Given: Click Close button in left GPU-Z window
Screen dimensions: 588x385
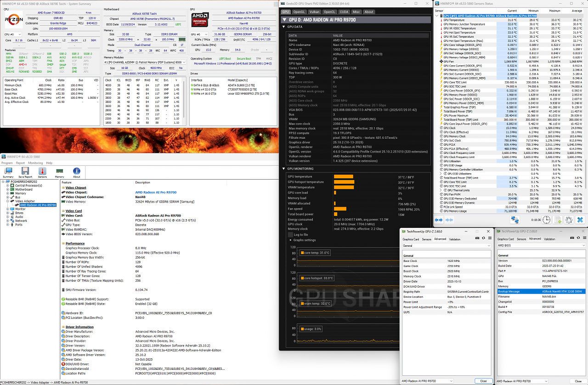Looking at the screenshot, I should point(483,381).
